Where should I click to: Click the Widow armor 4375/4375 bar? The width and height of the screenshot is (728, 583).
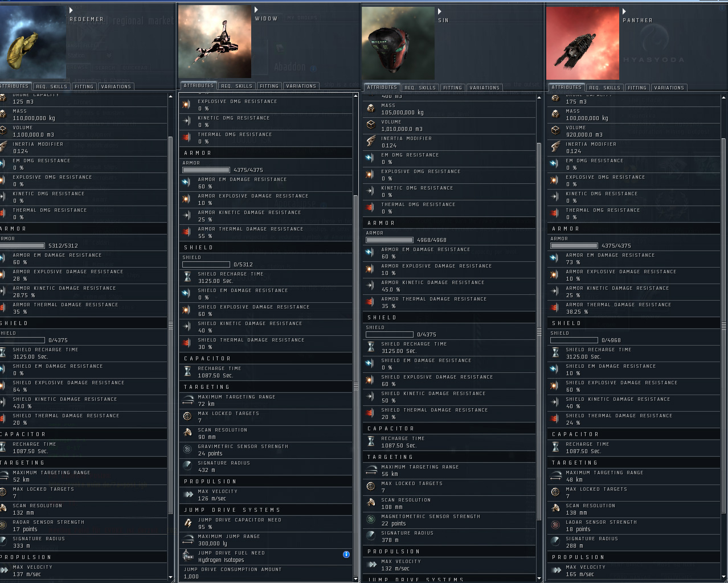click(206, 170)
